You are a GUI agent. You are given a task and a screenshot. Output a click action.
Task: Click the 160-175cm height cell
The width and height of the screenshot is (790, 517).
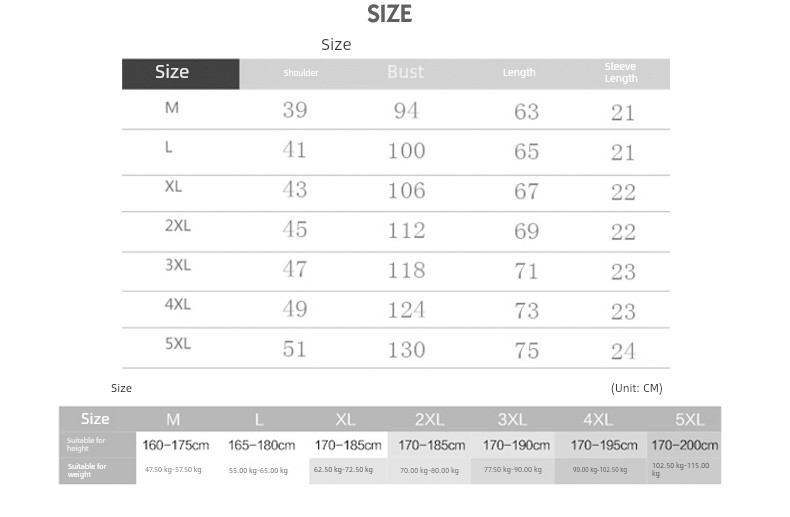(176, 445)
